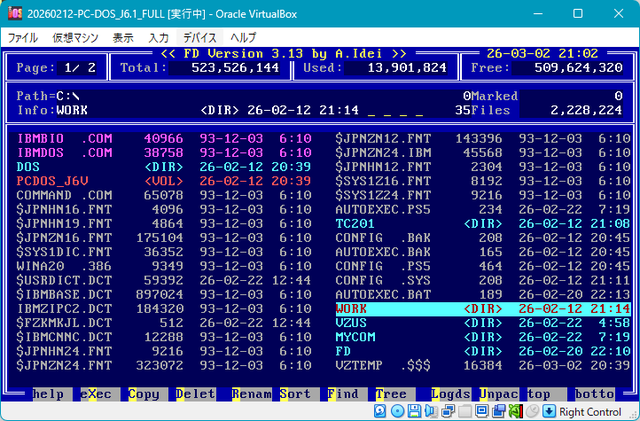This screenshot has width=640, height=421.
Task: Click the VirtualBox icon in title bar
Action: (11, 13)
